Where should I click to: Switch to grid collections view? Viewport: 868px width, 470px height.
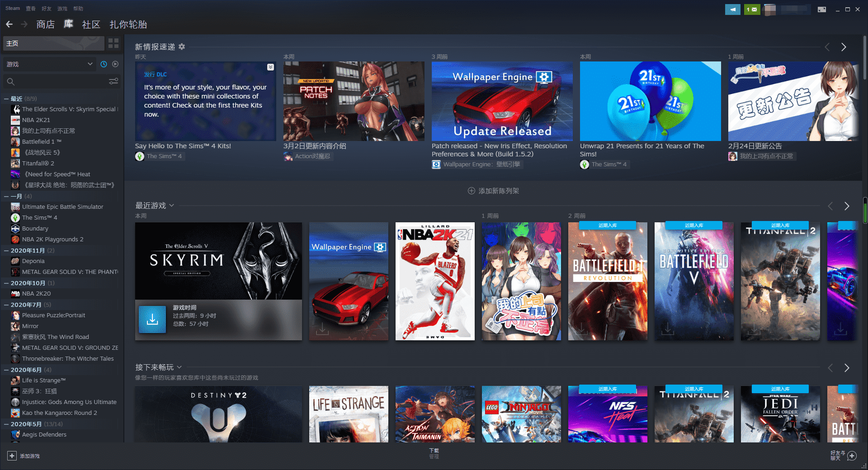113,43
